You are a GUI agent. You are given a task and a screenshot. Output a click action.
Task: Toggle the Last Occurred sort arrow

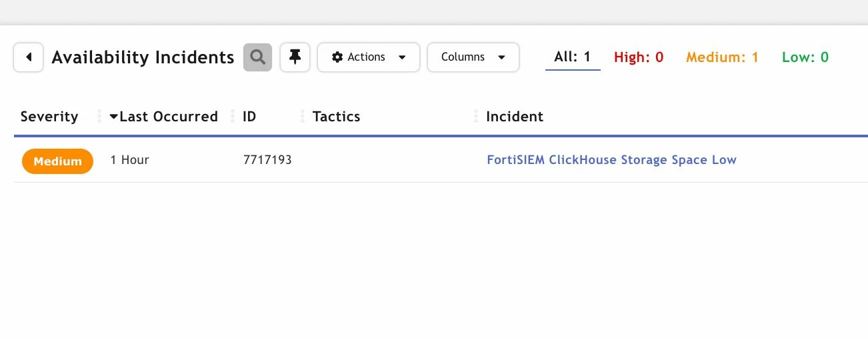[x=114, y=117]
